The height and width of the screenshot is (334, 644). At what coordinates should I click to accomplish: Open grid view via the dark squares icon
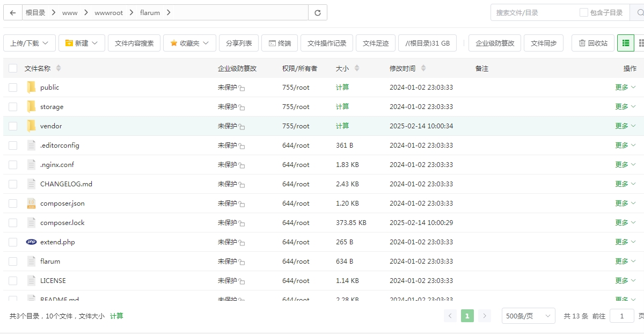click(640, 42)
